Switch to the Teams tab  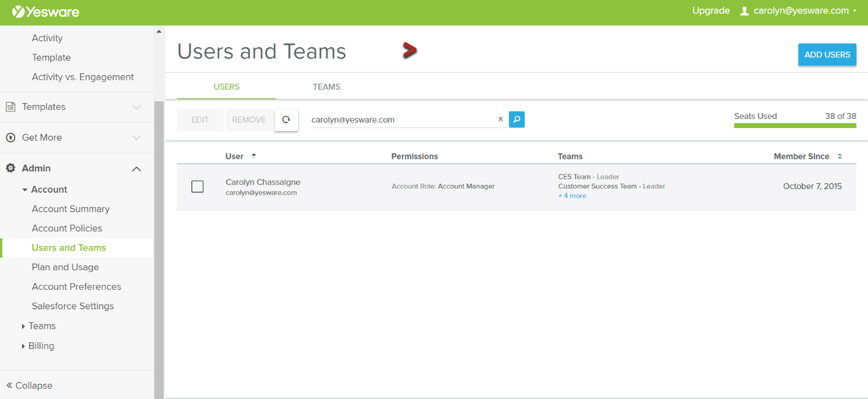point(326,87)
